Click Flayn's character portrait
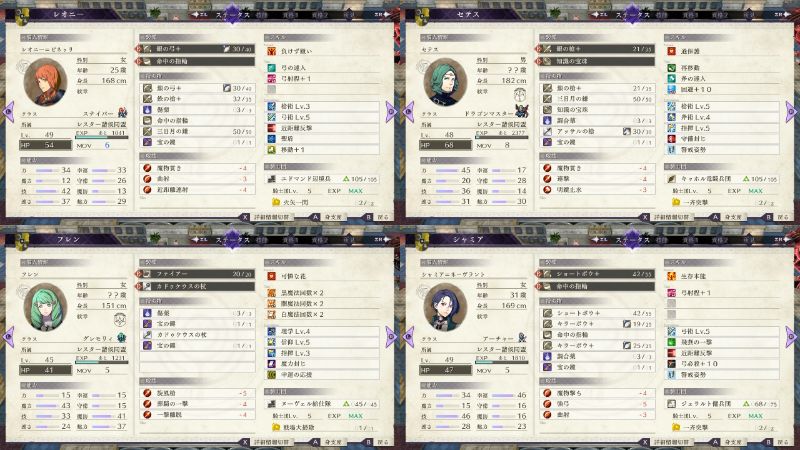 click(45, 307)
